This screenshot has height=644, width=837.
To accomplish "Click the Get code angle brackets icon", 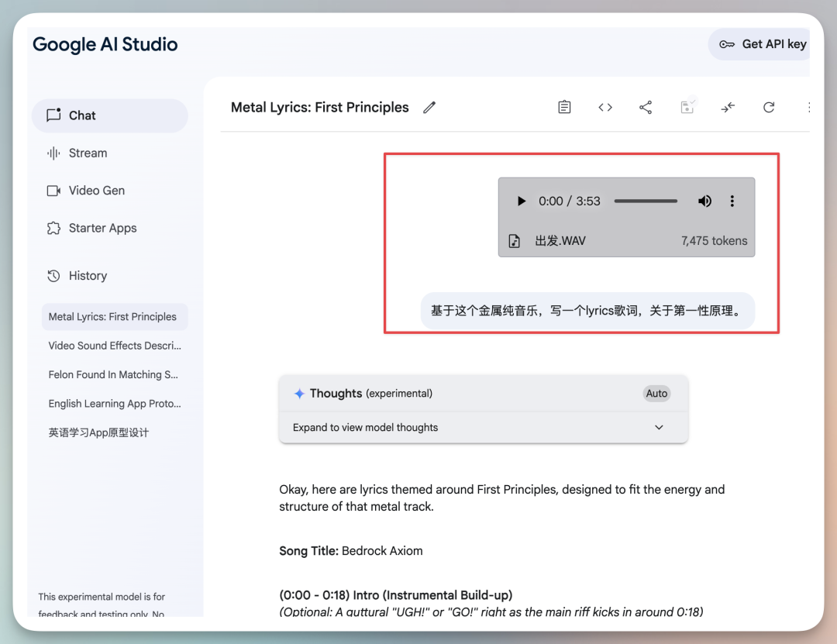I will [x=604, y=107].
